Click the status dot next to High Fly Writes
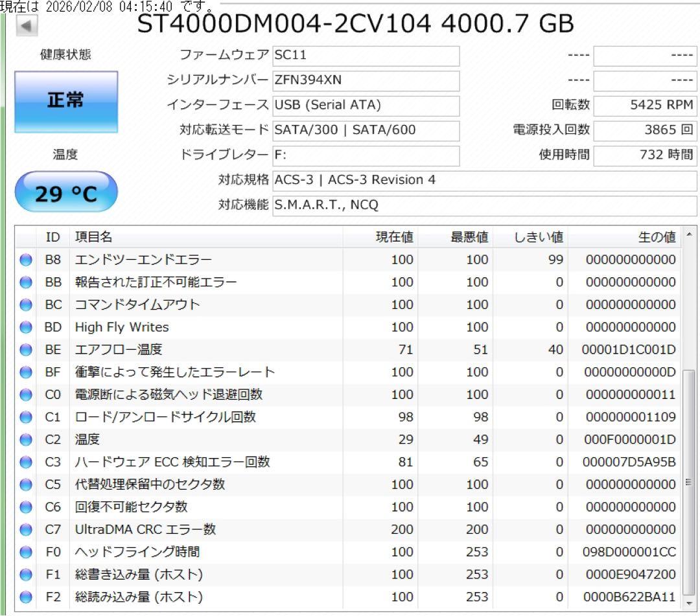 [x=25, y=327]
